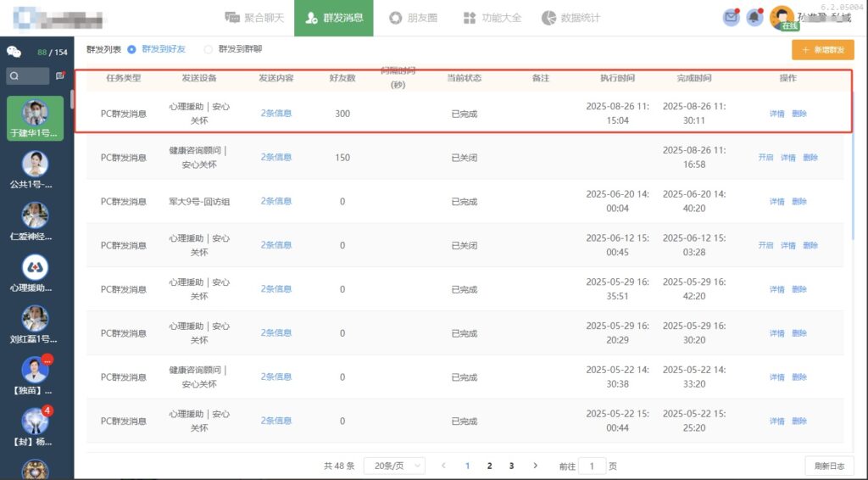Open the 20条/页 page size dropdown
Screen dimensions: 868x480
tap(394, 466)
